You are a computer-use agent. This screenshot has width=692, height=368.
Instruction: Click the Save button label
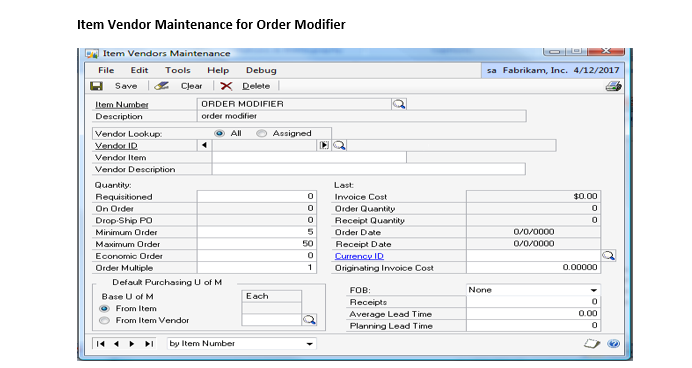[x=126, y=86]
